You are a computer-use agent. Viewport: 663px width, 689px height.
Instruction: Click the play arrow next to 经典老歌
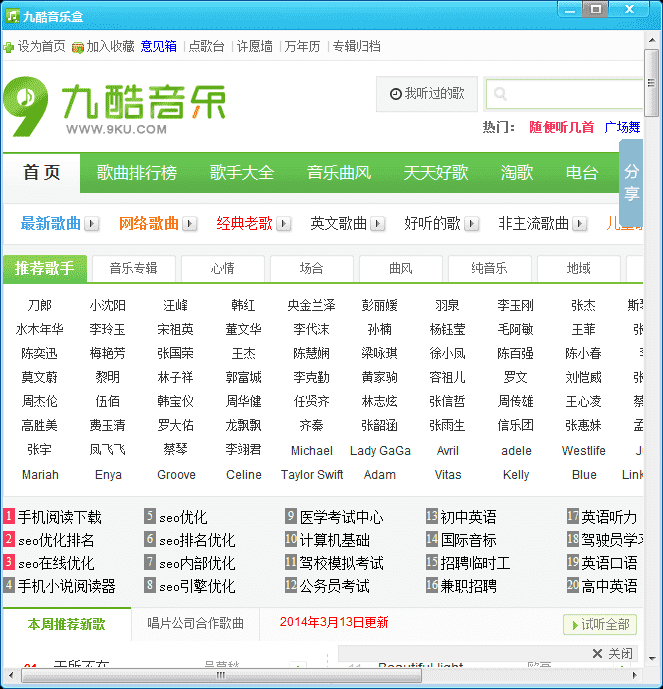point(284,224)
